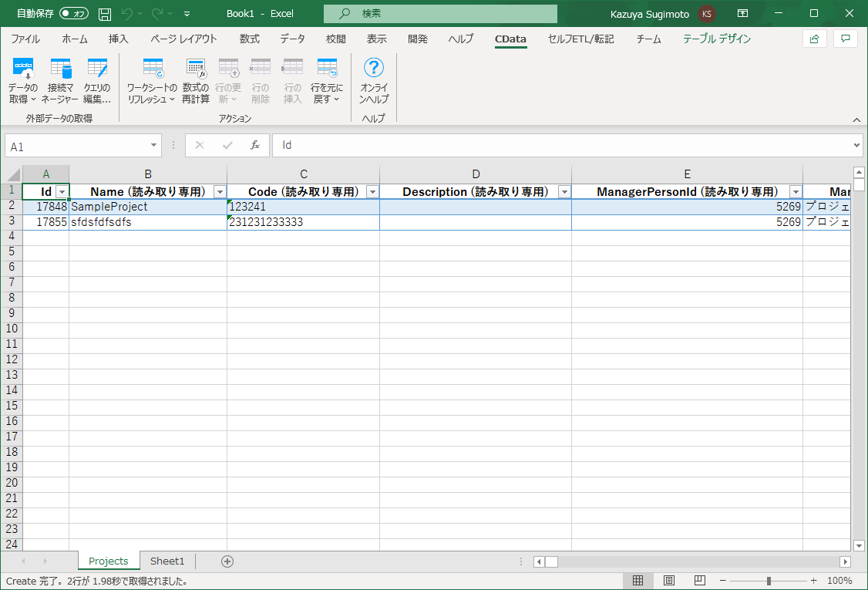Select the Projects worksheet tab

tap(109, 561)
